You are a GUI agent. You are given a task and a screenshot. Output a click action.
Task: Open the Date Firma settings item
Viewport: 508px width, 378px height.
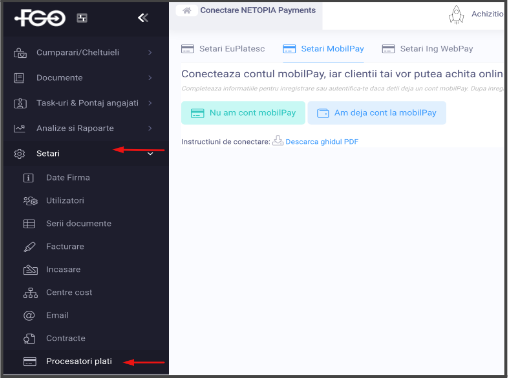click(68, 178)
